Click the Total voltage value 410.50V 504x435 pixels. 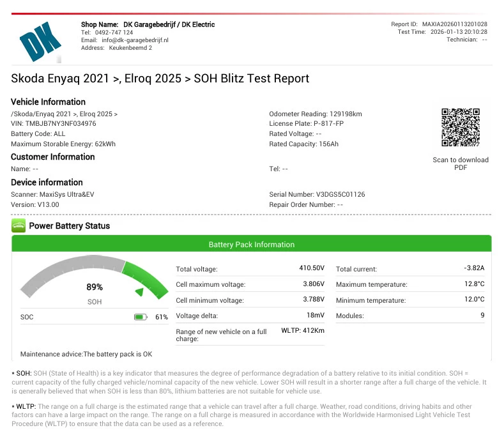pyautogui.click(x=313, y=268)
